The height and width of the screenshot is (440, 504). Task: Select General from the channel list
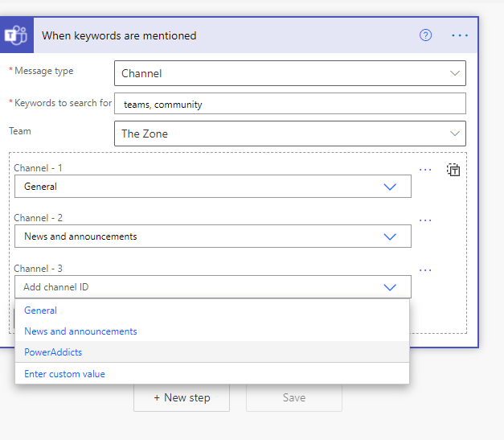coord(41,310)
